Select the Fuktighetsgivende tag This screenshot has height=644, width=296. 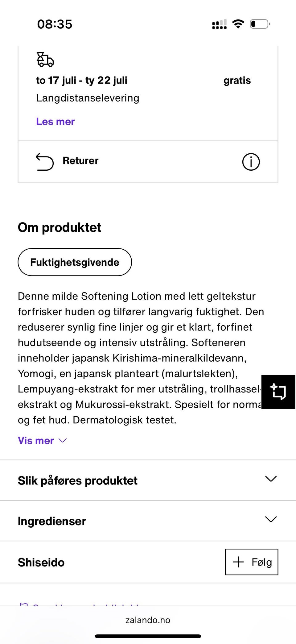(75, 262)
